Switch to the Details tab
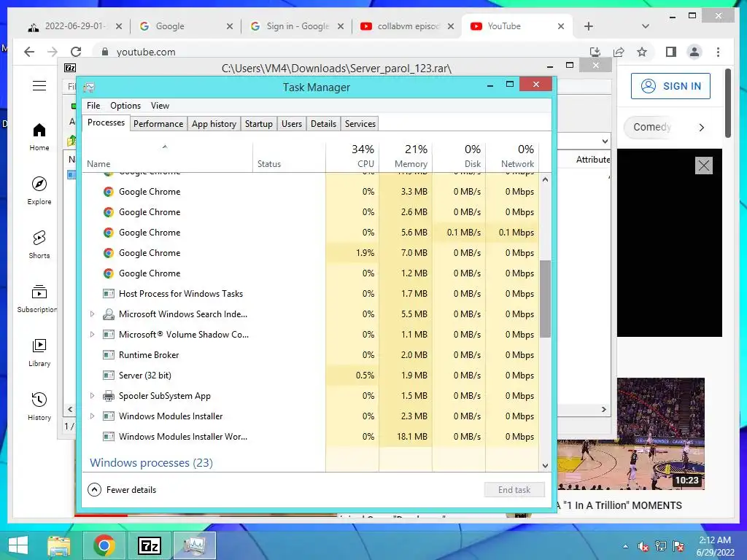Viewport: 747px width, 560px height. (x=323, y=124)
